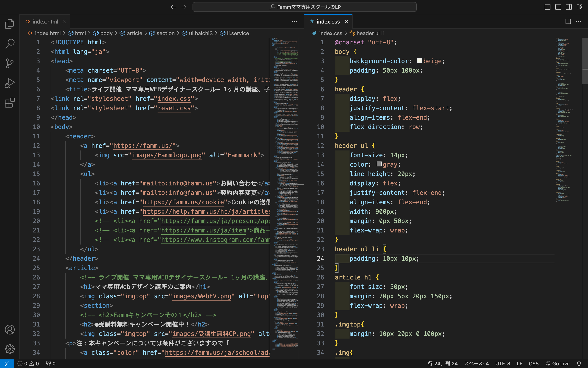Click line number 25 in index.html
The width and height of the screenshot is (588, 368).
36,268
